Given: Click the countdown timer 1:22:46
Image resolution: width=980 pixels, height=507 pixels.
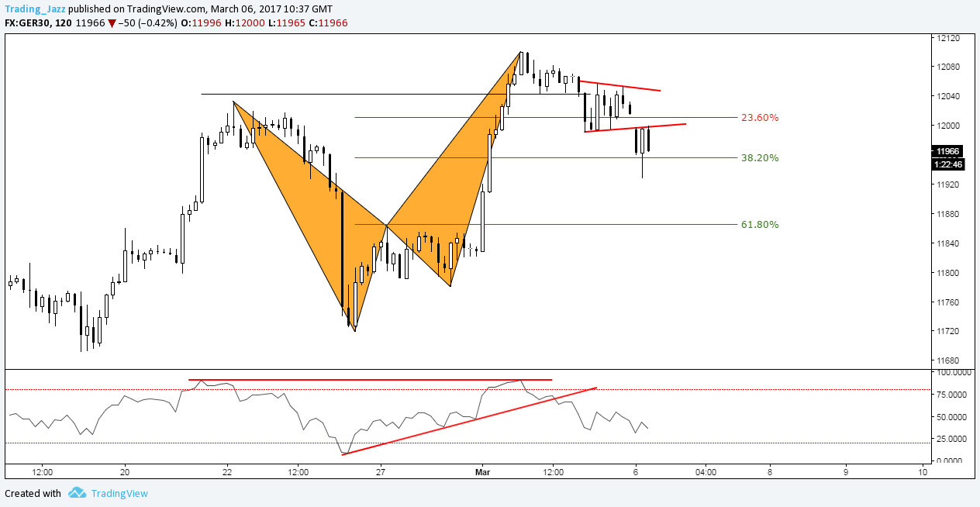Looking at the screenshot, I should [949, 164].
